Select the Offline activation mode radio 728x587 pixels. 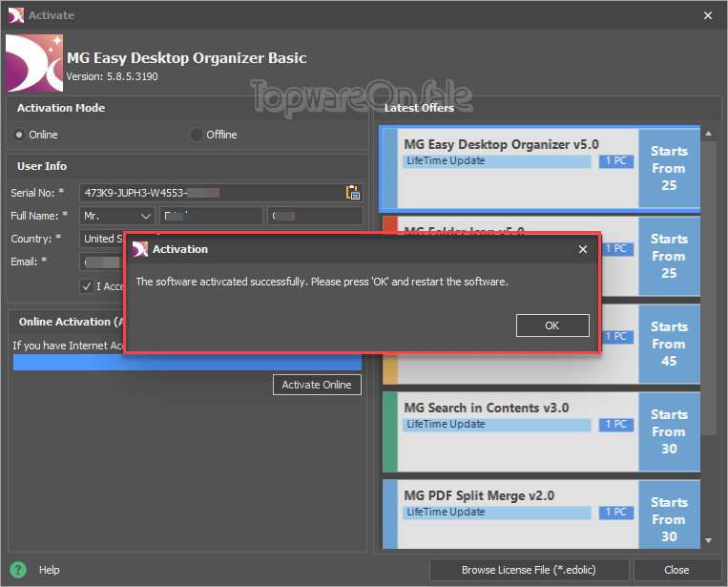(197, 135)
